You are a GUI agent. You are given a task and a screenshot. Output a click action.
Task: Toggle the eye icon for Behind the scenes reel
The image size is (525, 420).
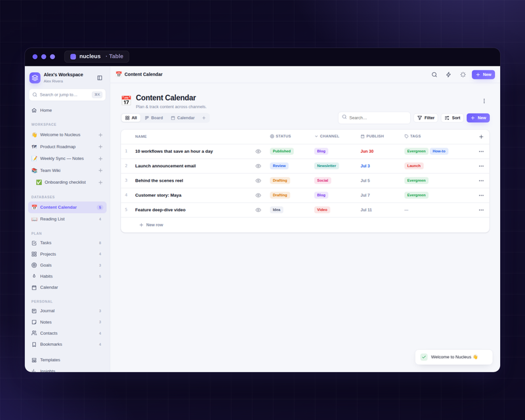click(x=258, y=181)
